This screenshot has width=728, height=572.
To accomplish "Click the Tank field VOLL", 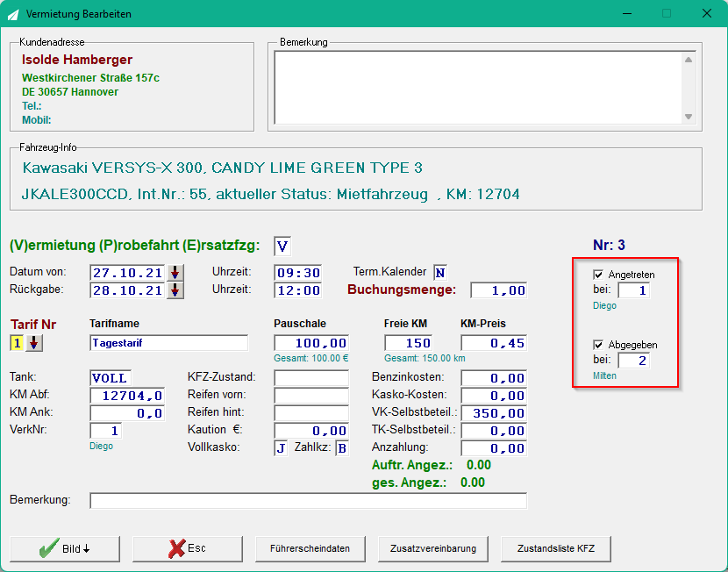I will [111, 378].
